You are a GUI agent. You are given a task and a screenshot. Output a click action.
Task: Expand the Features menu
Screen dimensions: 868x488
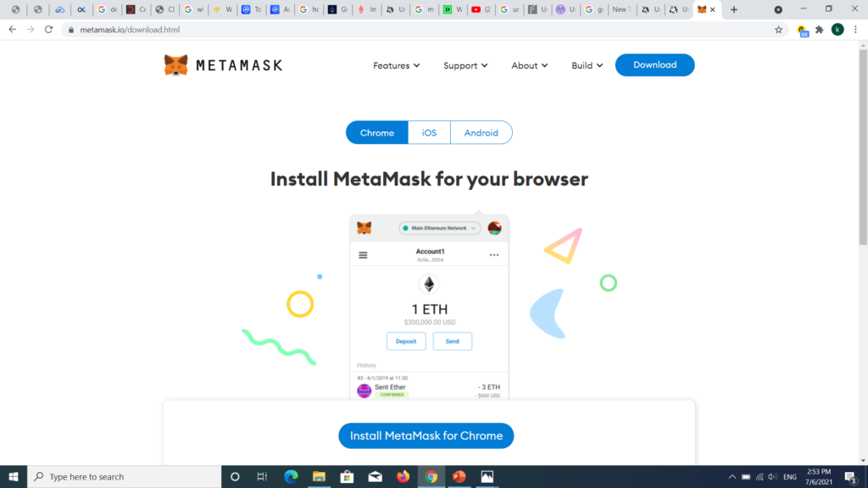(397, 65)
